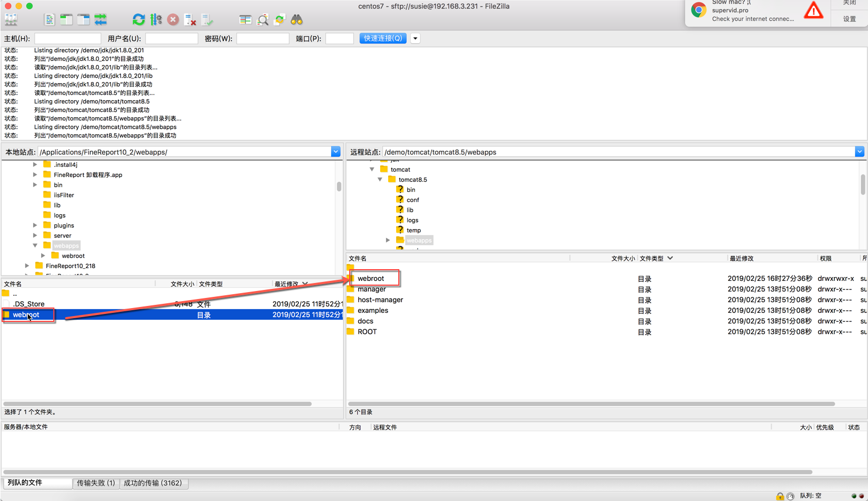Screen dimensions: 868x501
Task: Click the local file list horizontal scrollbar
Action: coord(158,404)
